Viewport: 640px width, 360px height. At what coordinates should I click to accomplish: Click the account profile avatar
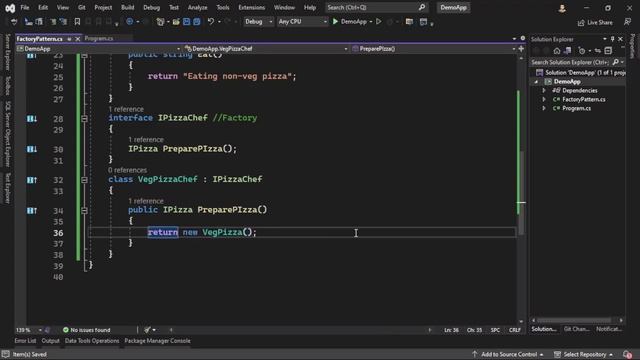tap(562, 8)
